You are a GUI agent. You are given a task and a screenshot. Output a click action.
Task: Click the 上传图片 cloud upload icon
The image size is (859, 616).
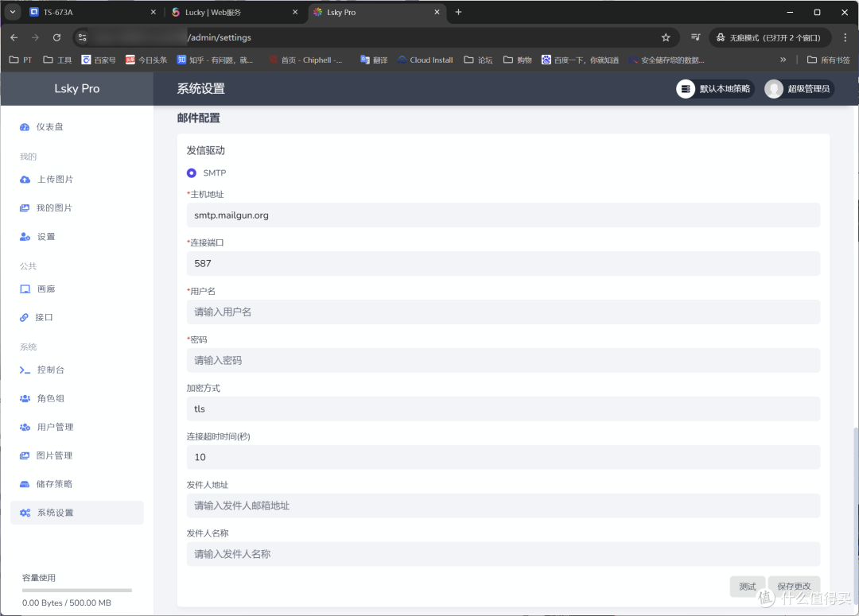click(x=25, y=180)
